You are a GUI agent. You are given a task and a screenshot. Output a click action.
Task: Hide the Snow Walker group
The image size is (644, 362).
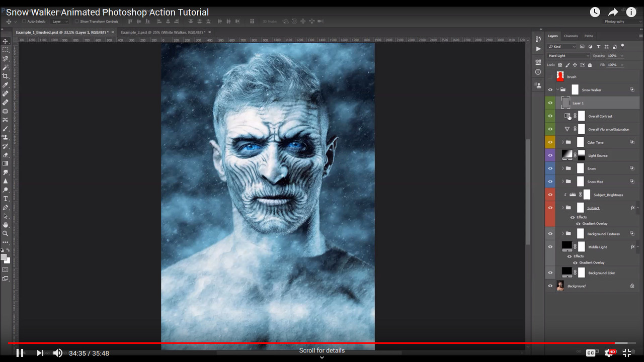click(550, 89)
